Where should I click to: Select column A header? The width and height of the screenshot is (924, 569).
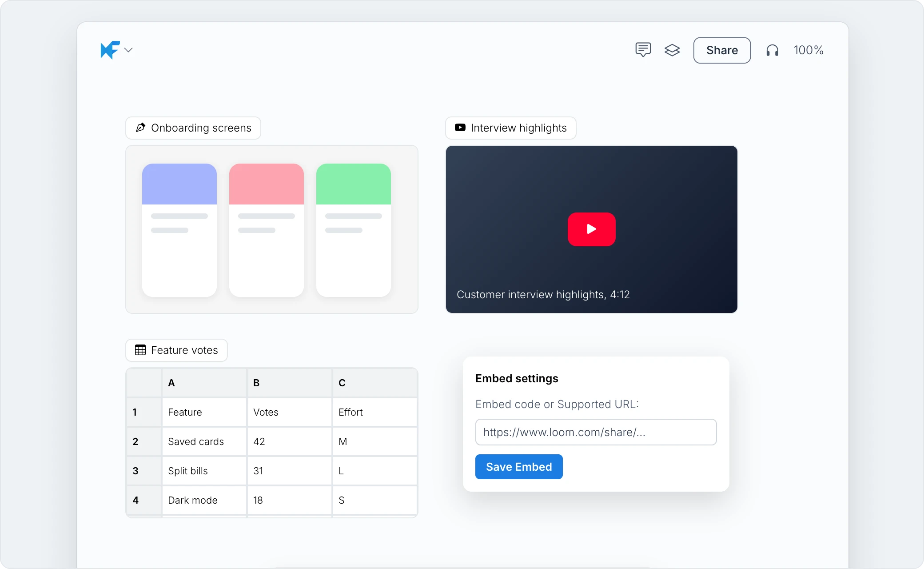tap(204, 383)
